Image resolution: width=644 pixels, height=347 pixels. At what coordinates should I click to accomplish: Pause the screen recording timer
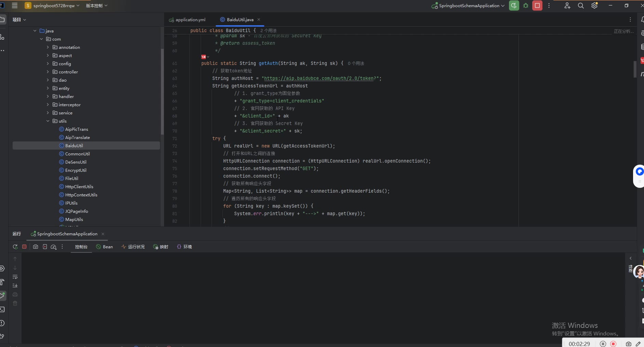pos(603,344)
